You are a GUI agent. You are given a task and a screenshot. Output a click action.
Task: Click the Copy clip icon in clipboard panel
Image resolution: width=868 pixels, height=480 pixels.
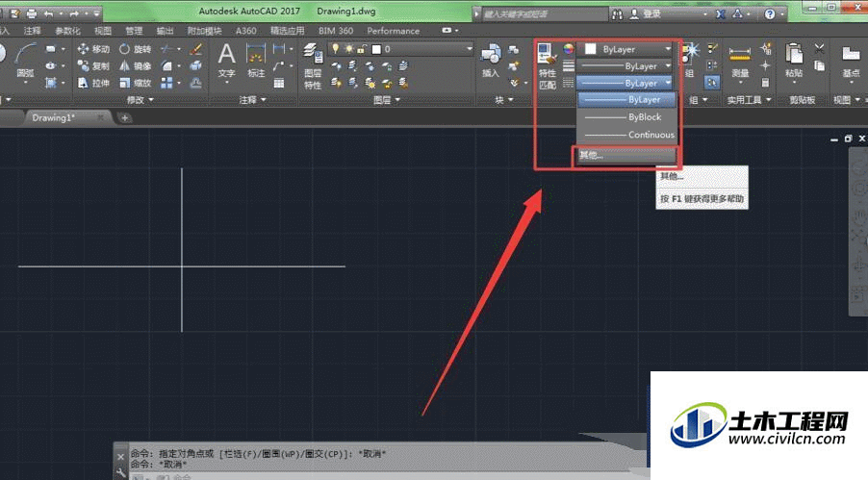coord(819,65)
